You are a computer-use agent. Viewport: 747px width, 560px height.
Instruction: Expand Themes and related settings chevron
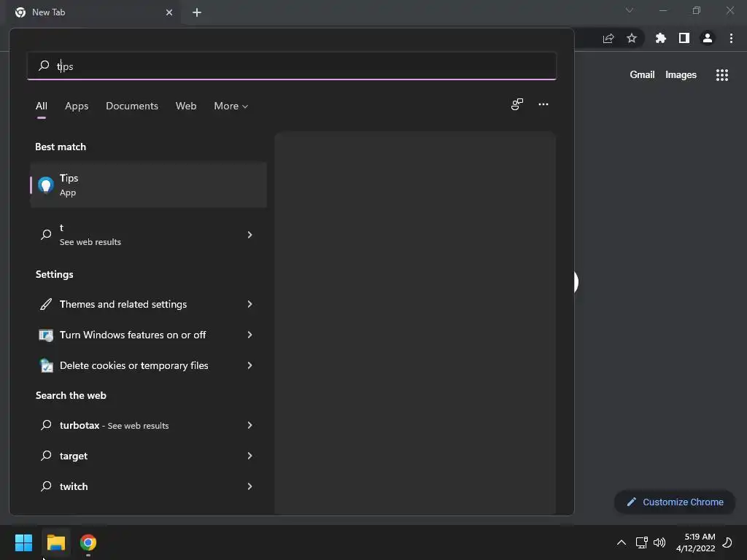pyautogui.click(x=249, y=304)
